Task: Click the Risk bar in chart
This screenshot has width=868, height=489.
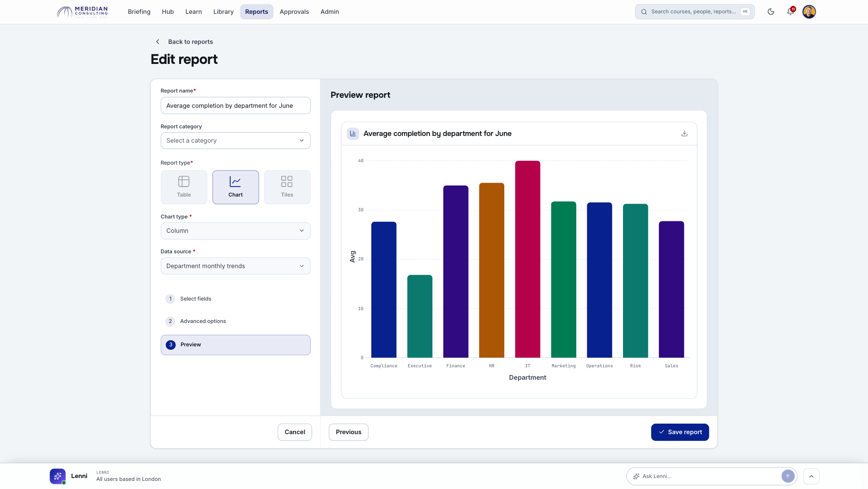Action: point(635,281)
